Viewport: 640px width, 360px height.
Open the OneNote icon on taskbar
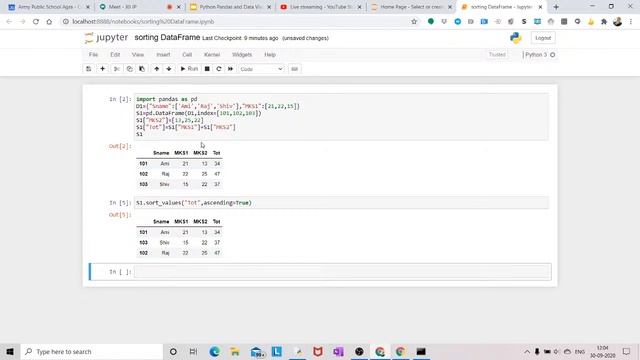coord(338,351)
